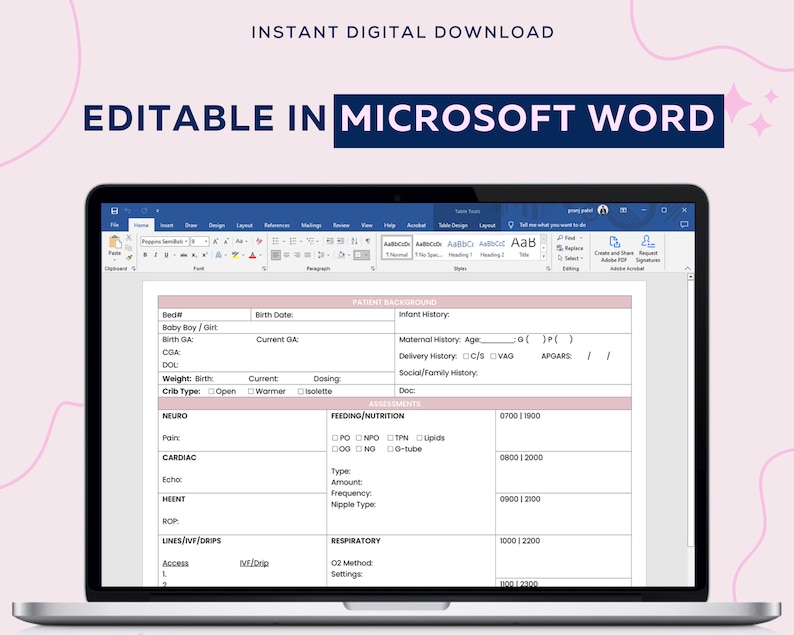Select the Format Painter brush icon

pos(129,258)
